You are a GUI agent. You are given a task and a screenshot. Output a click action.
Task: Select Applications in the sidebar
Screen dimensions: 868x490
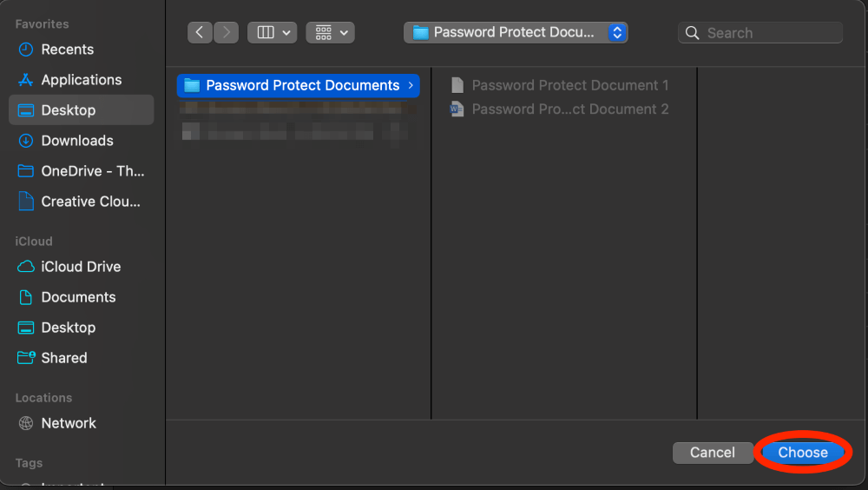[x=81, y=80]
